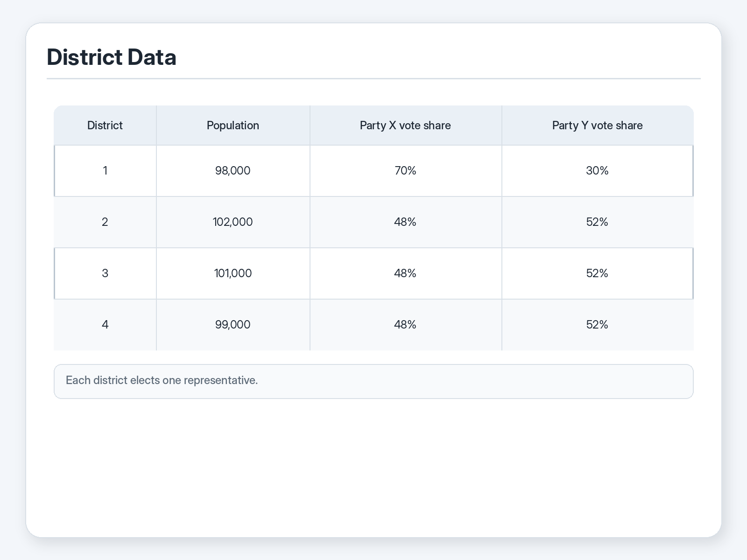Image resolution: width=747 pixels, height=560 pixels.
Task: Click the 99,000 population cell
Action: click(x=233, y=325)
